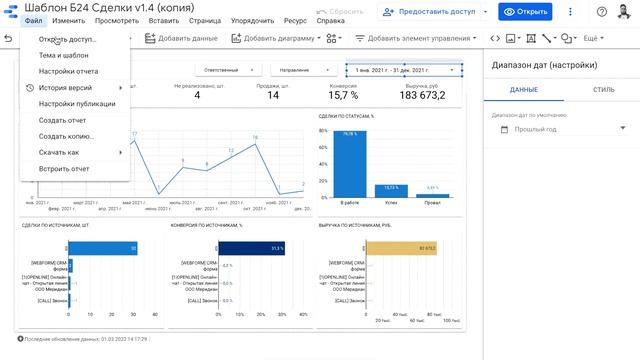The image size is (640, 360).
Task: Click the report title Шаблон Б24 Сделки
Action: click(x=109, y=7)
